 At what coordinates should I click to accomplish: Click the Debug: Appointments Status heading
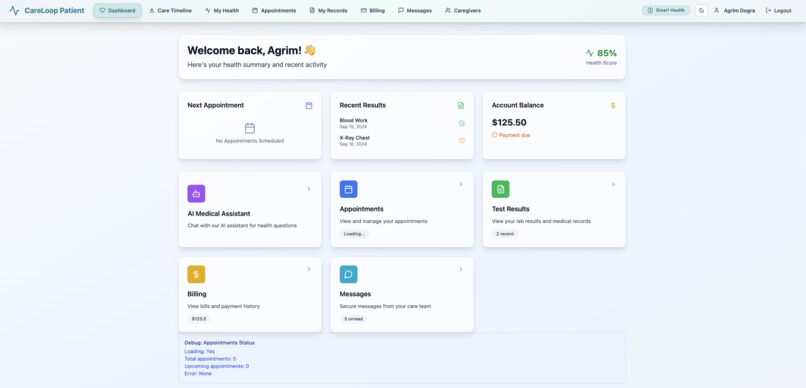tap(219, 342)
